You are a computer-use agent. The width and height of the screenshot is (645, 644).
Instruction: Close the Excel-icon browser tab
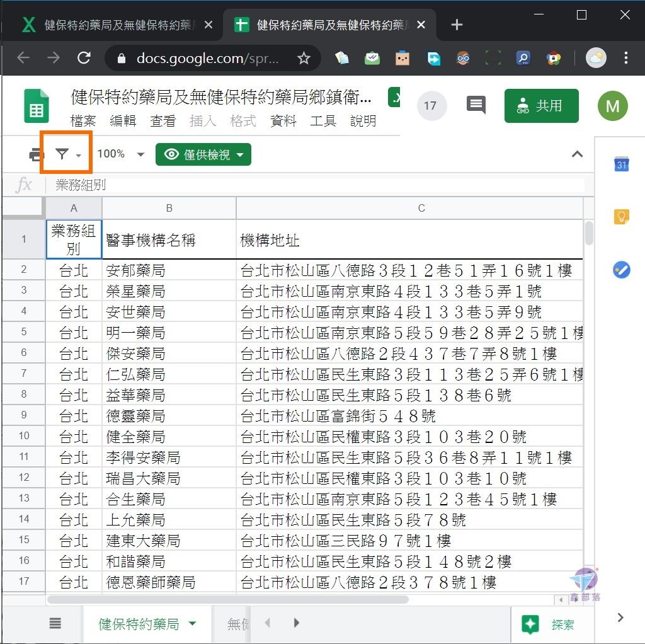click(208, 25)
